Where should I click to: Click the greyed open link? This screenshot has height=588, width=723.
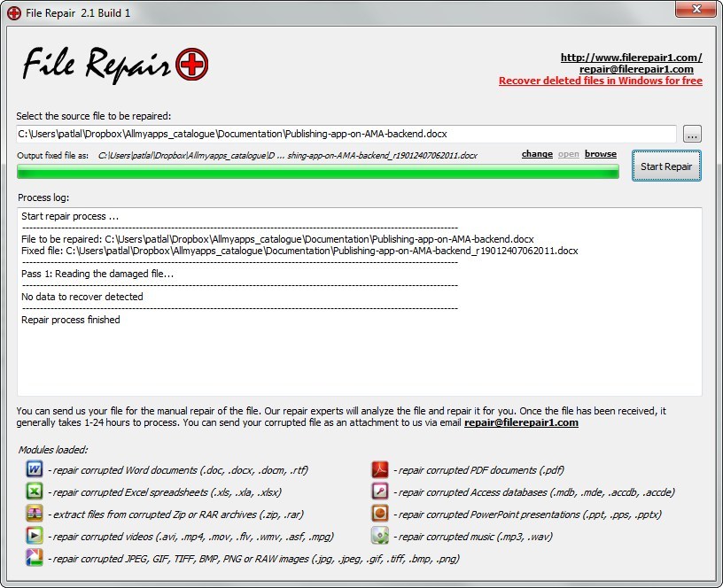569,154
